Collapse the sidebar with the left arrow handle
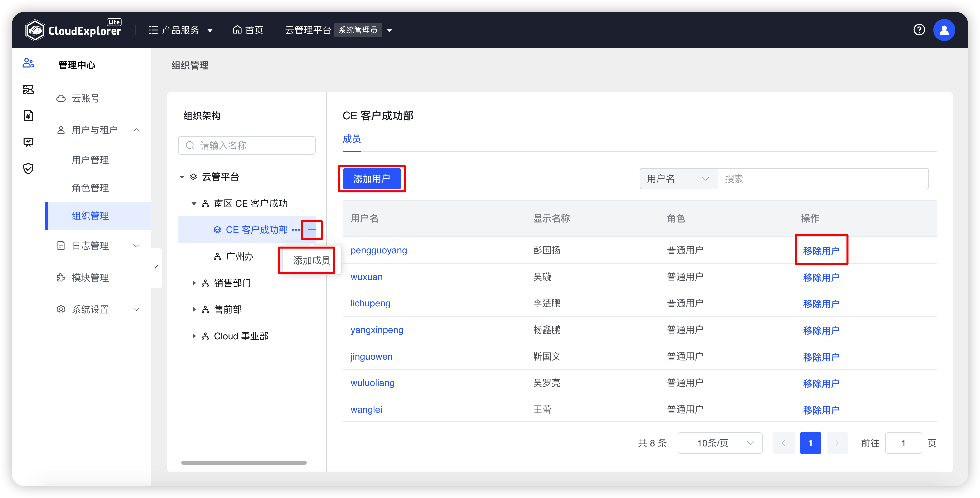 pyautogui.click(x=157, y=268)
